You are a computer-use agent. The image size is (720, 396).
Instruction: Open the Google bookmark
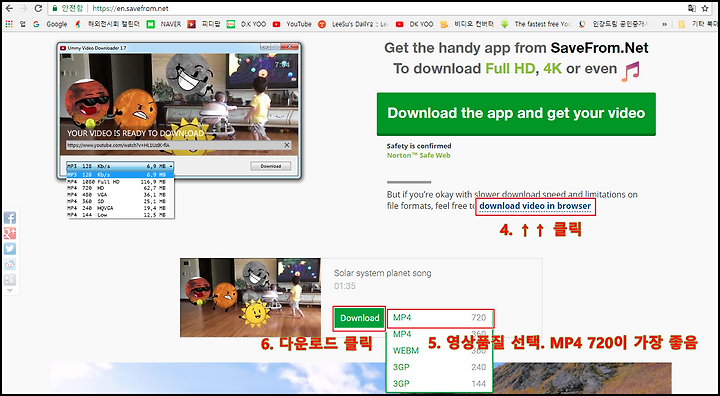coord(50,24)
